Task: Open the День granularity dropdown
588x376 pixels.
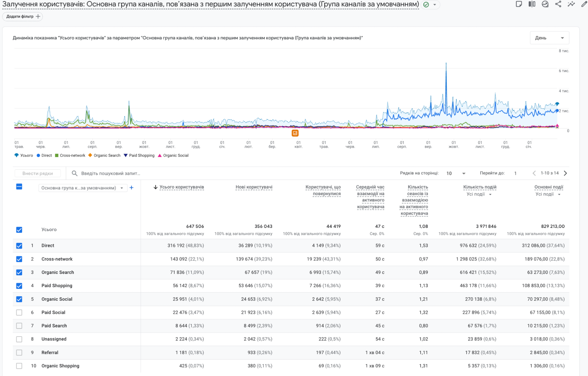Action: pyautogui.click(x=549, y=38)
